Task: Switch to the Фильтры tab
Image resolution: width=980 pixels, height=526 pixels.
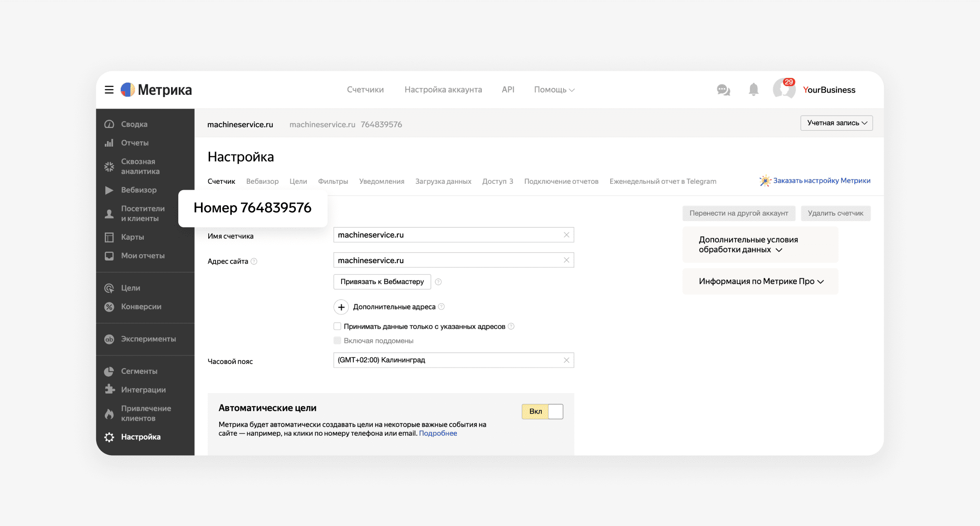Action: click(x=333, y=182)
